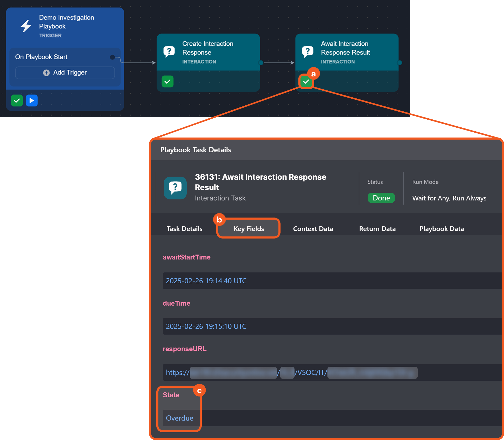The image size is (504, 440).
Task: Open the Task Details tab
Action: coord(184,229)
